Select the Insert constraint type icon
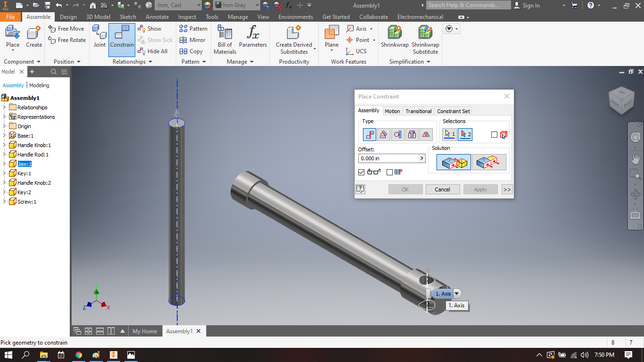This screenshot has width=644, height=362. pos(412,134)
